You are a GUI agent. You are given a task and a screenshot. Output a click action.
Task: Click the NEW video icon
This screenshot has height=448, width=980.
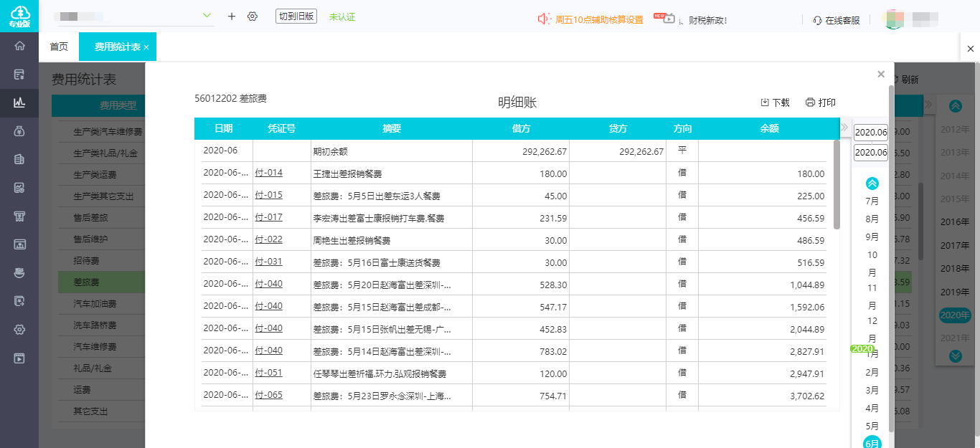(x=664, y=18)
